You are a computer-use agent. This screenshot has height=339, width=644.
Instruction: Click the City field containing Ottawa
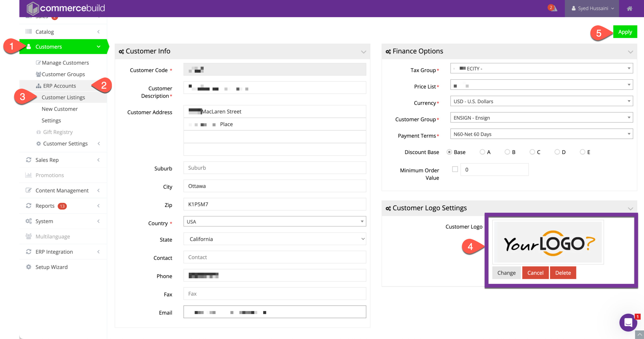(x=275, y=186)
